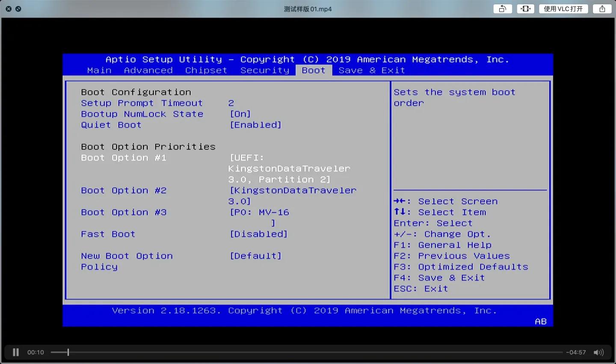The image size is (616, 364).
Task: Pause the video playback
Action: [16, 352]
